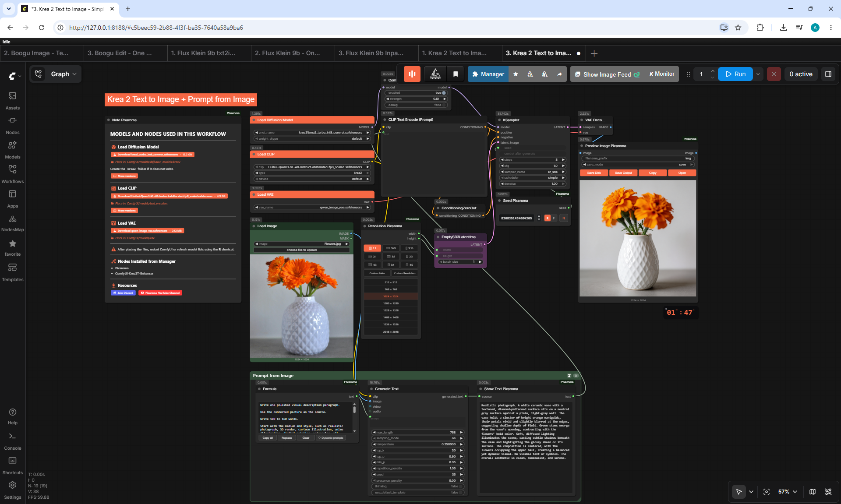Open the zoom level 57% dropdown
Image resolution: width=841 pixels, height=504 pixels.
coord(788,492)
